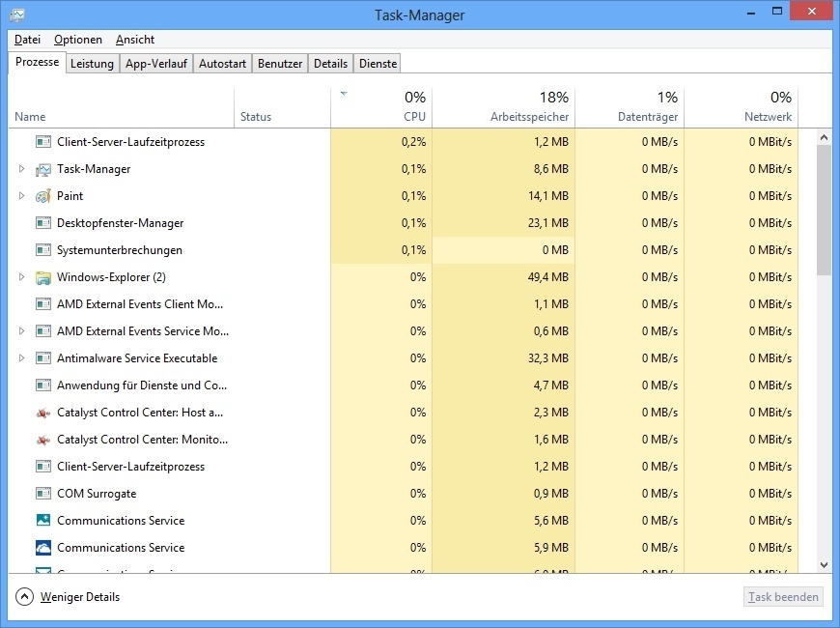Viewport: 840px width, 628px height.
Task: Select the Desktopfenster-Manager row name
Action: coord(120,223)
